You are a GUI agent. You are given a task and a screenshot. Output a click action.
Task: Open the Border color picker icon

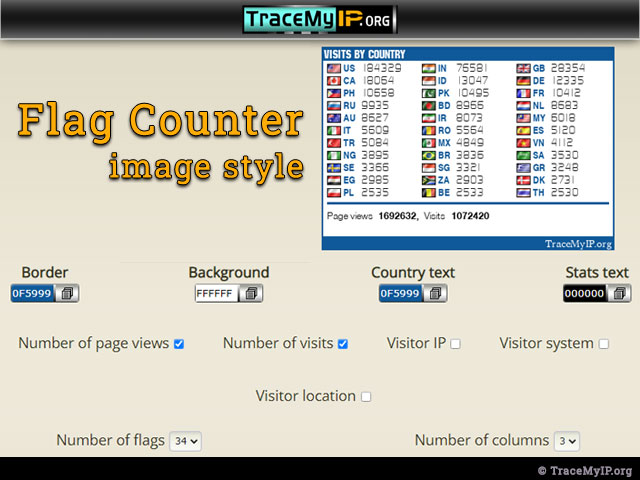(x=67, y=293)
